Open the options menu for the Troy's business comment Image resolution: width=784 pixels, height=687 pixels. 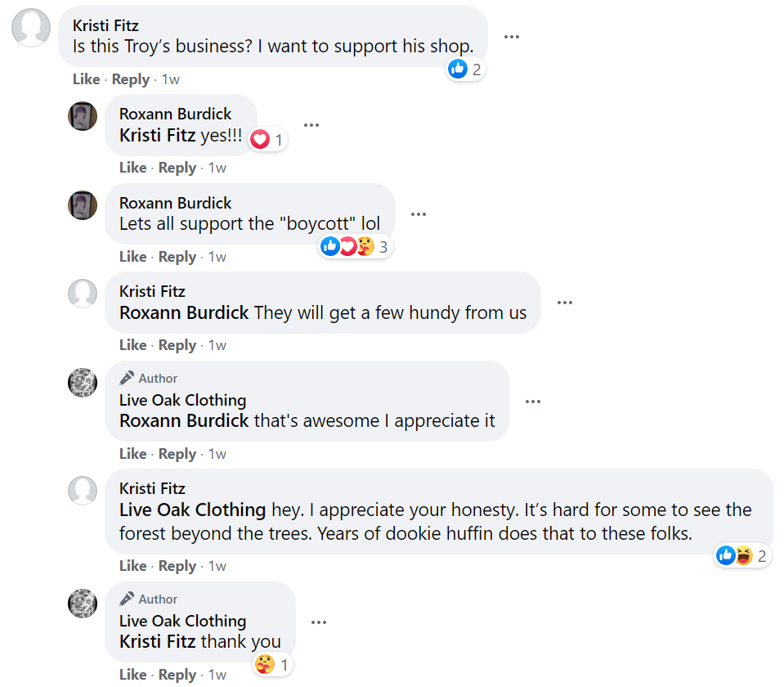click(x=512, y=37)
